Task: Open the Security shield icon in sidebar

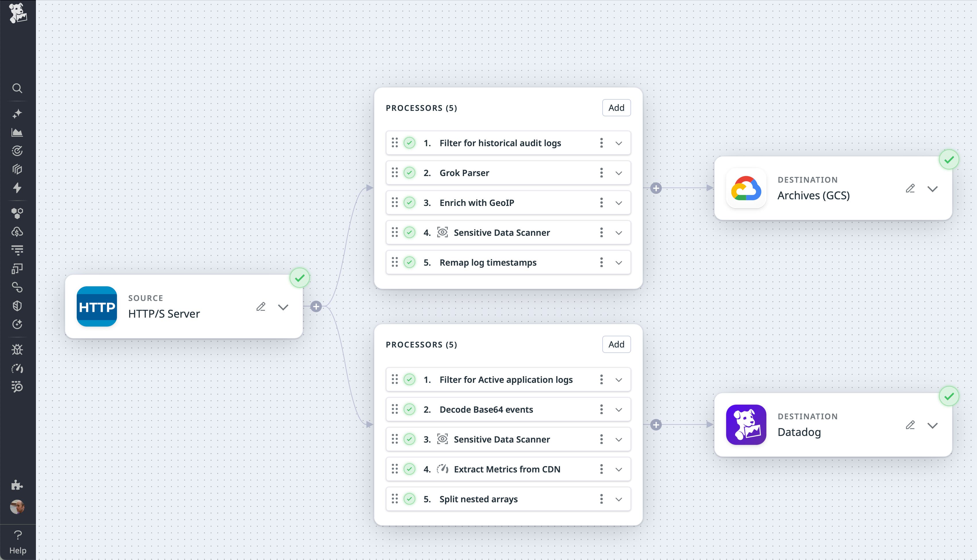Action: click(17, 305)
